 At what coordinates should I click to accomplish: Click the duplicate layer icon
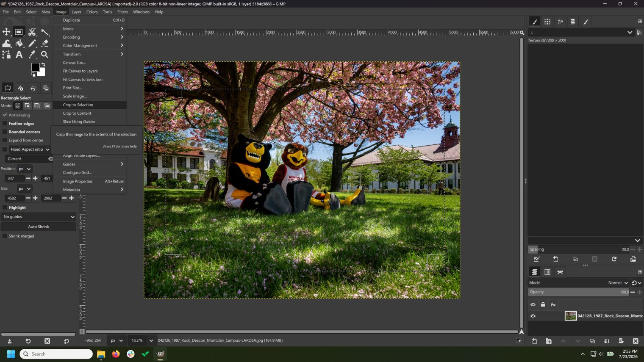pos(592,341)
